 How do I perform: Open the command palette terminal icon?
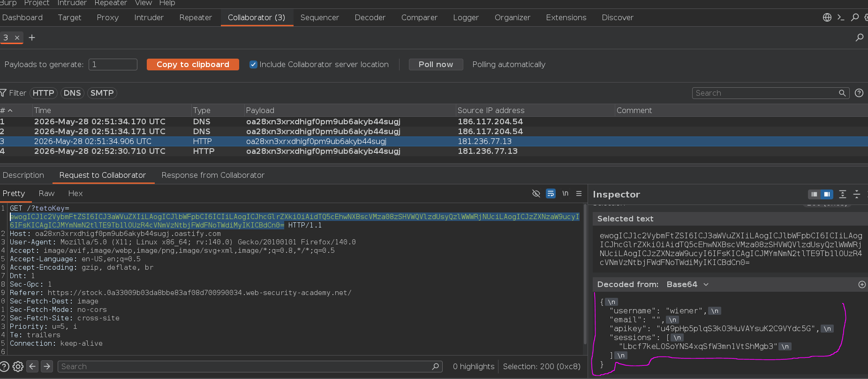841,17
